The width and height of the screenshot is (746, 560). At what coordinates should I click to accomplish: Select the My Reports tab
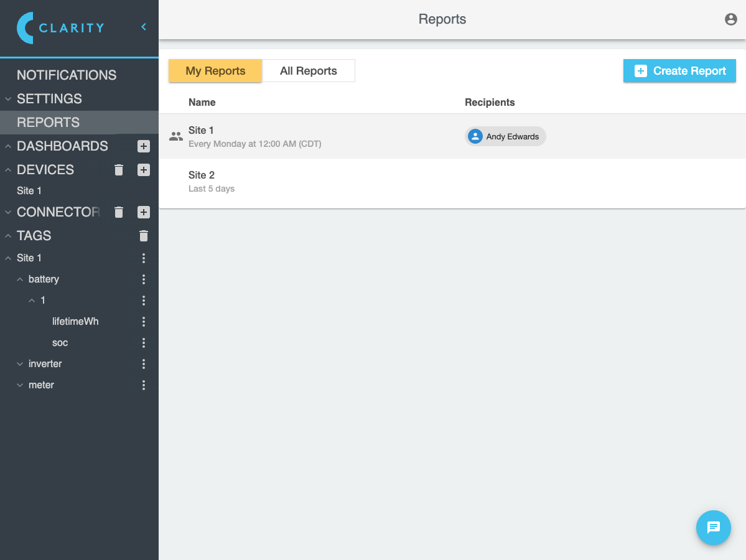pos(215,71)
